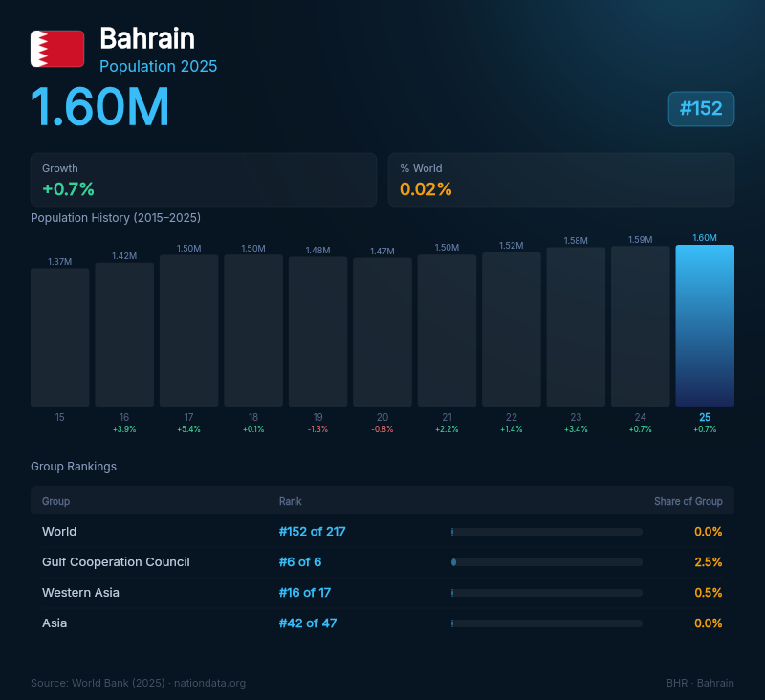This screenshot has height=700, width=765.
Task: Click the Rank column header
Action: point(291,501)
